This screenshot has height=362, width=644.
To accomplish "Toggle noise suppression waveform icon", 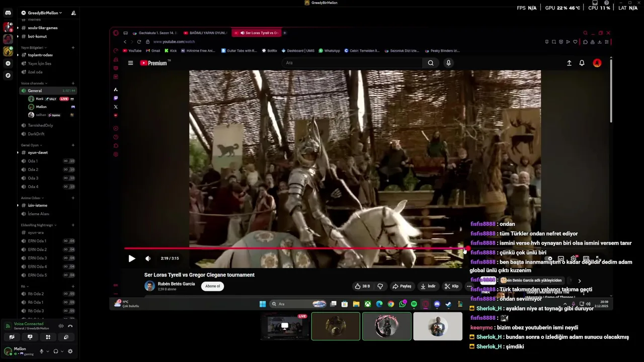I will [x=61, y=326].
